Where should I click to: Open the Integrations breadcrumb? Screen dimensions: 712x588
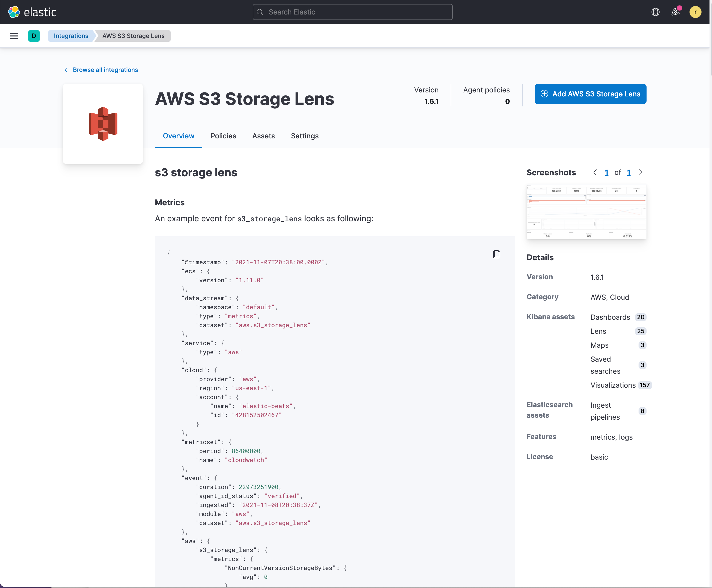[71, 36]
